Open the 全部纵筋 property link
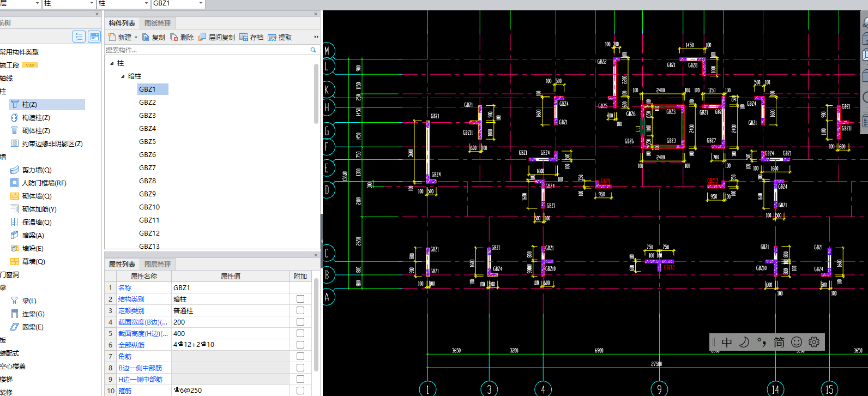 131,345
